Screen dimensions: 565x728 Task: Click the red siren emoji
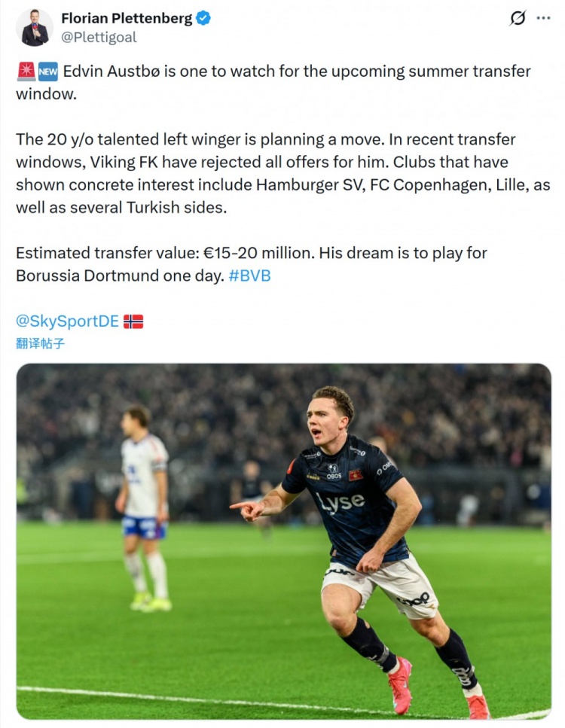(x=24, y=72)
